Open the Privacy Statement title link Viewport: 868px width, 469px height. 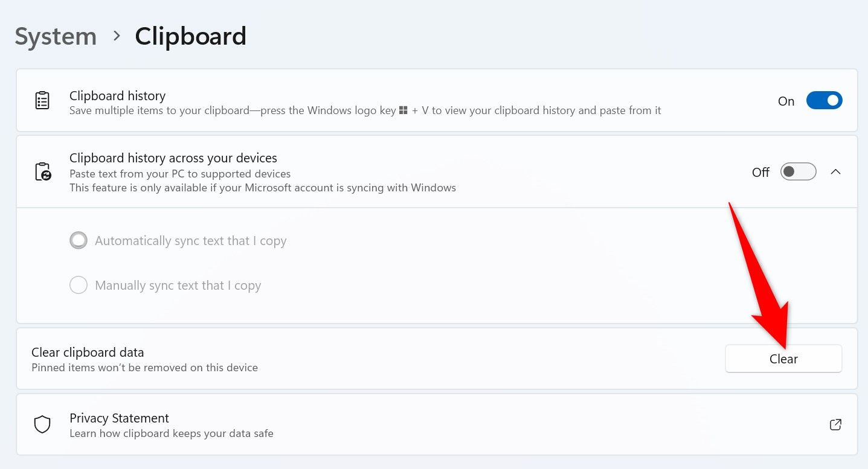click(119, 418)
